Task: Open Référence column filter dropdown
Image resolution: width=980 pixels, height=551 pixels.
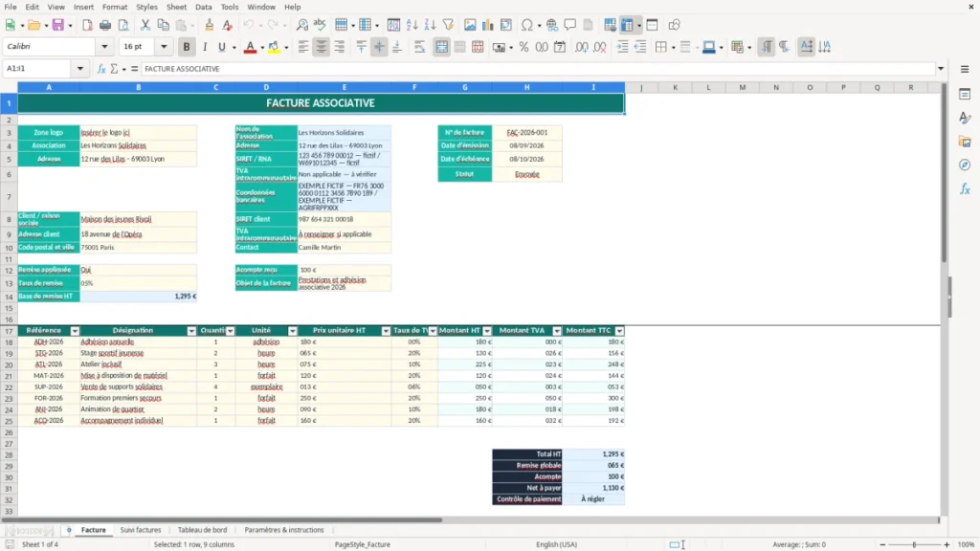Action: [75, 330]
